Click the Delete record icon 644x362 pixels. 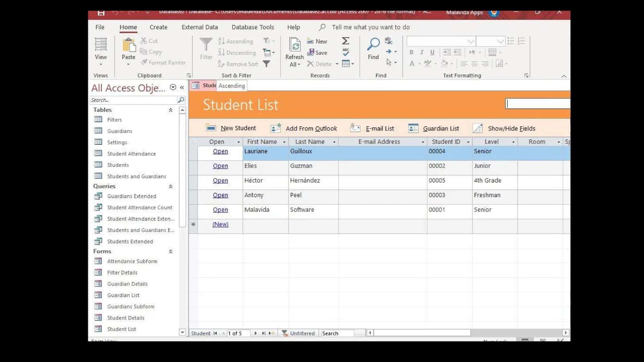pyautogui.click(x=310, y=64)
